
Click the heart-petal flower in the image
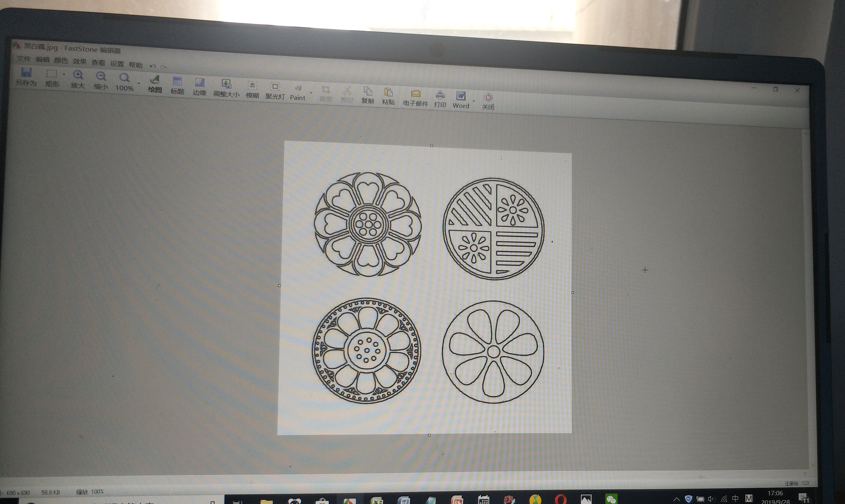(x=368, y=224)
